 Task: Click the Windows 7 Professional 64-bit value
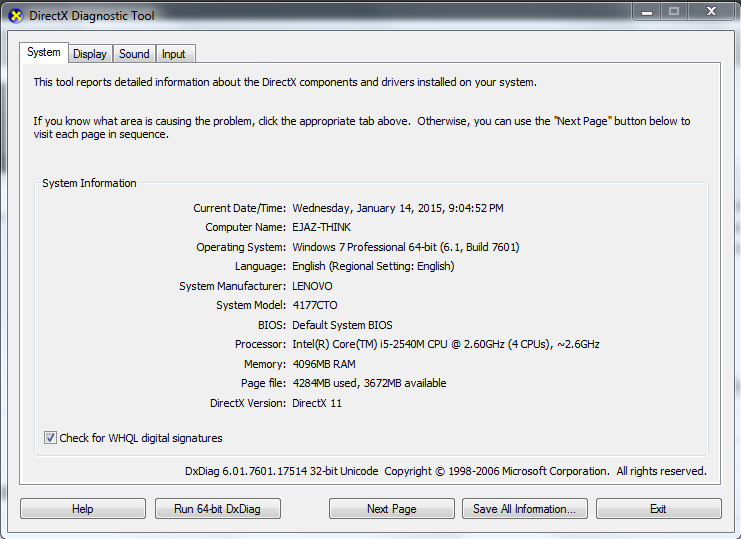[x=405, y=247]
